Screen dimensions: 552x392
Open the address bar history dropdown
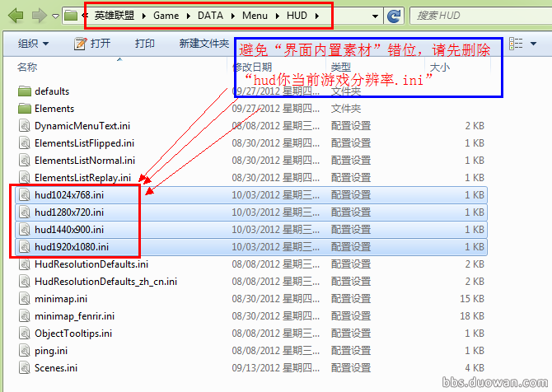coord(375,16)
